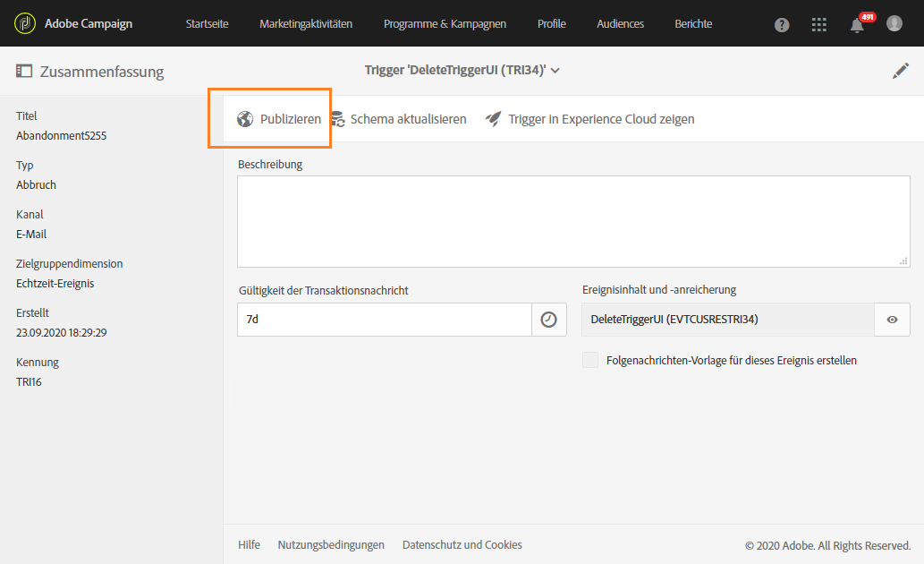Toggle the Zusammenfassung sidebar panel icon

point(24,72)
